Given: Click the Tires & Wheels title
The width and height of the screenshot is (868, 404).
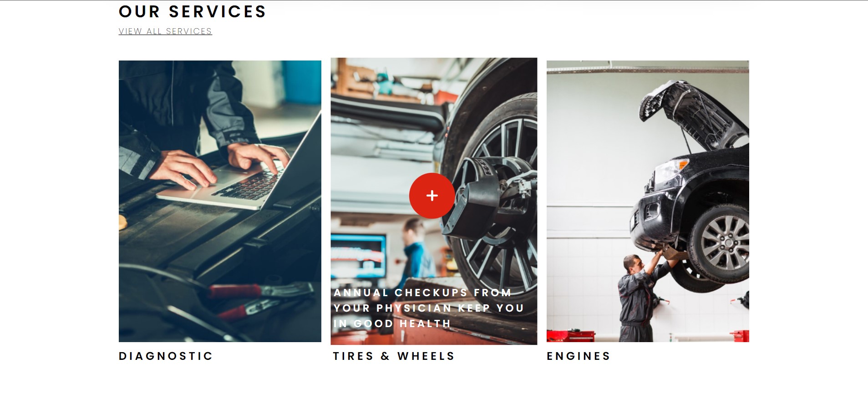Looking at the screenshot, I should tap(394, 356).
